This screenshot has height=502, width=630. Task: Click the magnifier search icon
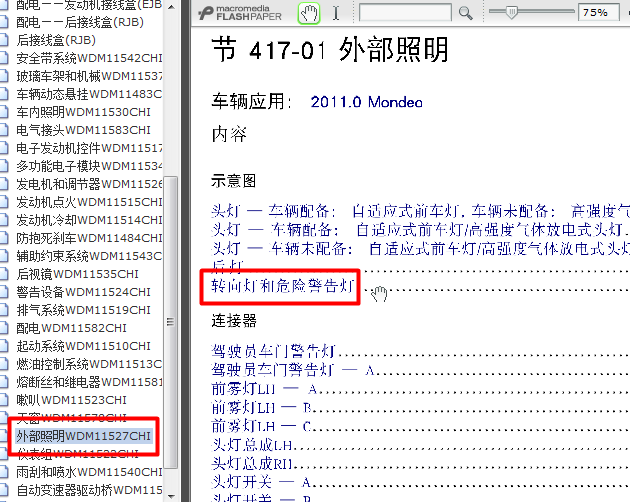[x=465, y=13]
